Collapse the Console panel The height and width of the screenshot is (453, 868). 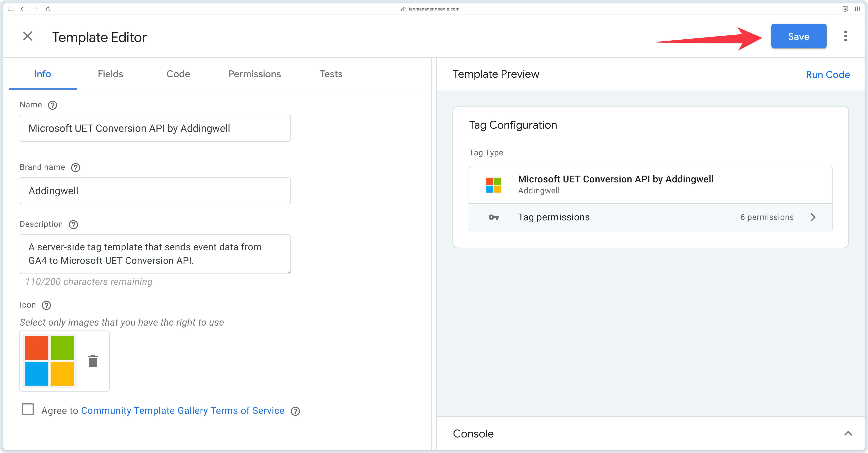pos(848,434)
